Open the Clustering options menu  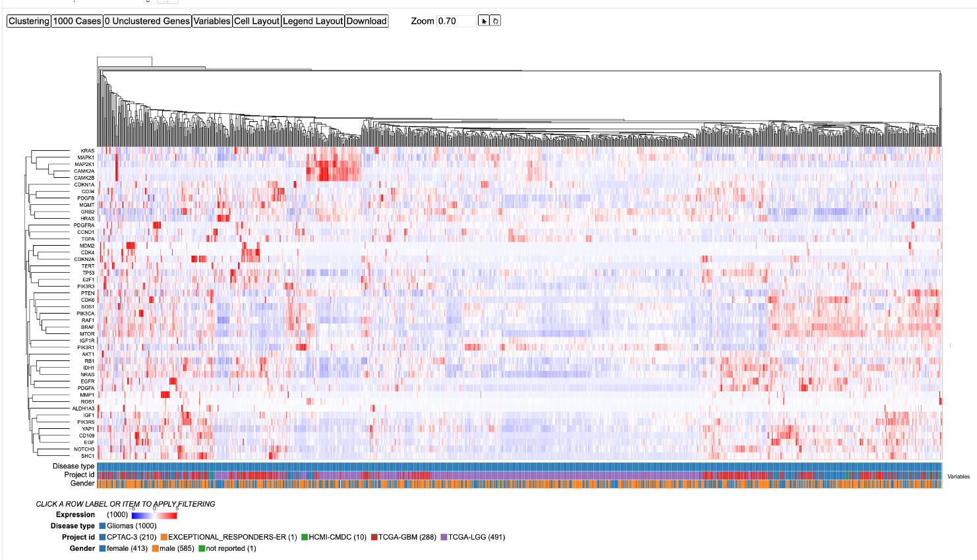pyautogui.click(x=29, y=21)
